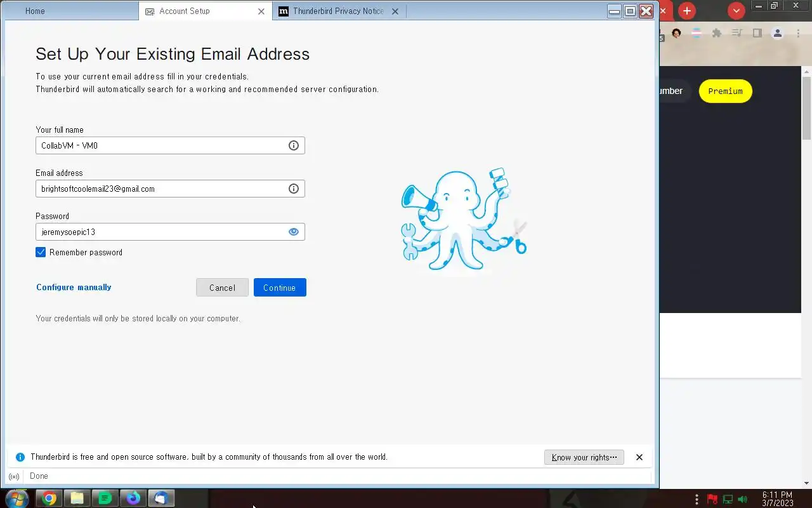Open the browser three-dot menu
The image size is (812, 508).
click(798, 33)
